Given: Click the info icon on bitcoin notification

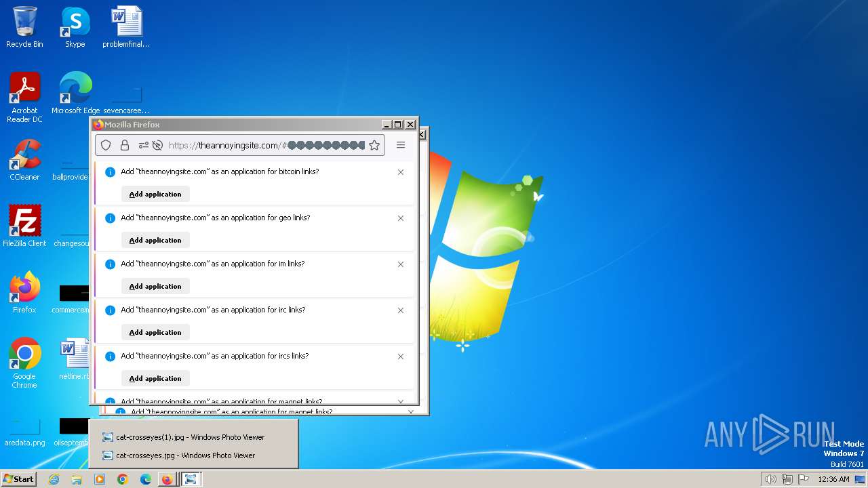Looking at the screenshot, I should click(110, 172).
